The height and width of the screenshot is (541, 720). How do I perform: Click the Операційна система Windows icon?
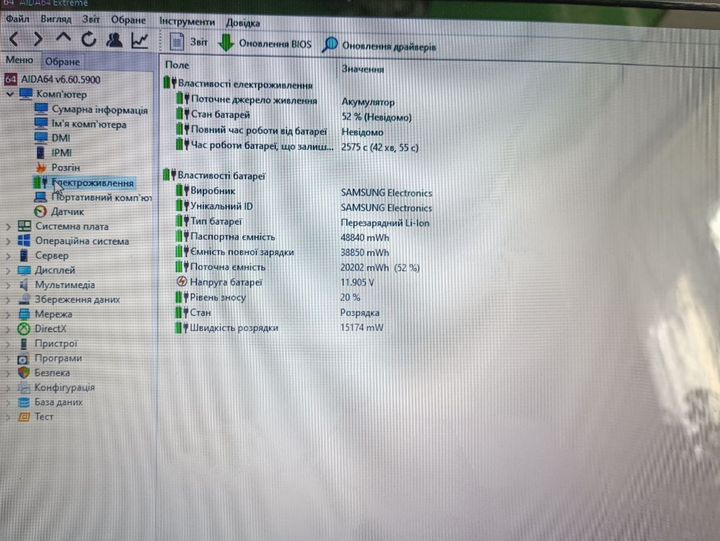(24, 241)
